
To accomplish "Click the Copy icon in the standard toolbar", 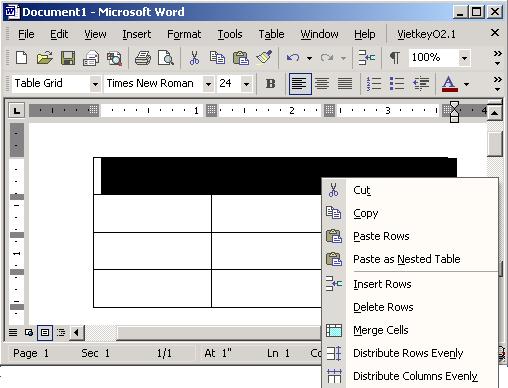I will [217, 58].
